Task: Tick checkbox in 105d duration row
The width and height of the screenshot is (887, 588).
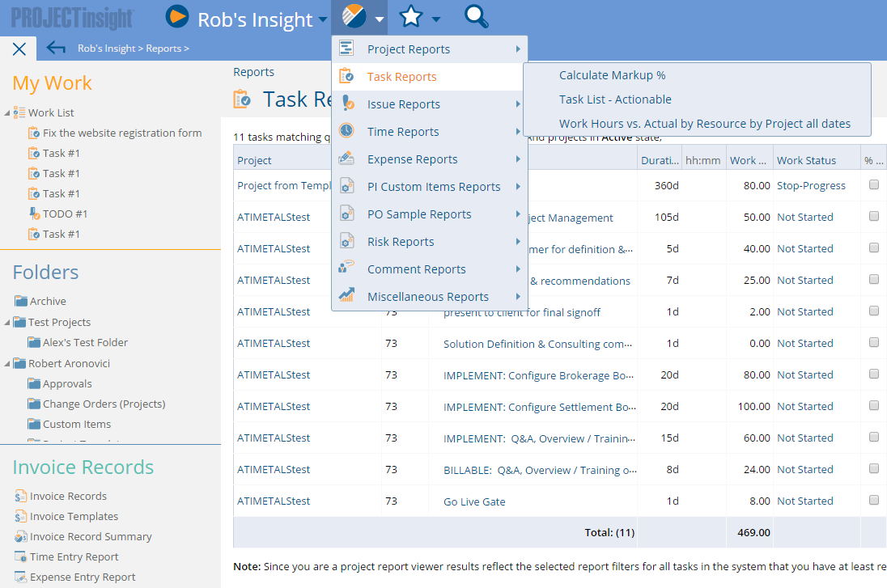Action: pyautogui.click(x=874, y=216)
